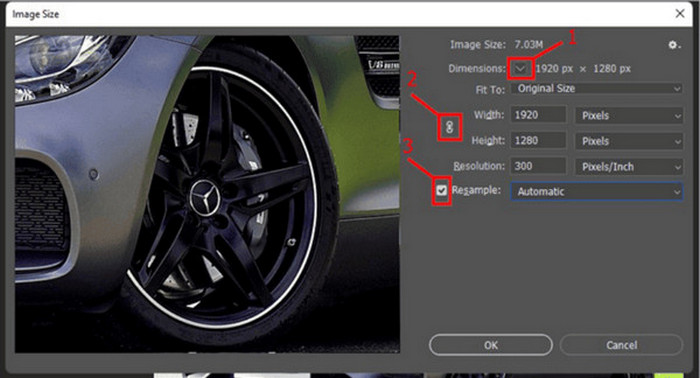Toggle the constrain proportions chain link
This screenshot has height=378, width=700.
450,128
